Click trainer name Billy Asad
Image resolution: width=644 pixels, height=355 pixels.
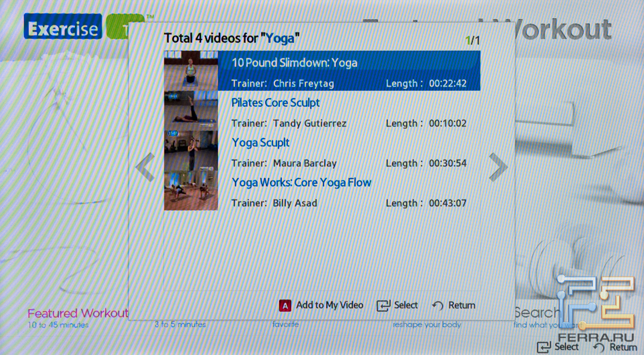coord(295,203)
